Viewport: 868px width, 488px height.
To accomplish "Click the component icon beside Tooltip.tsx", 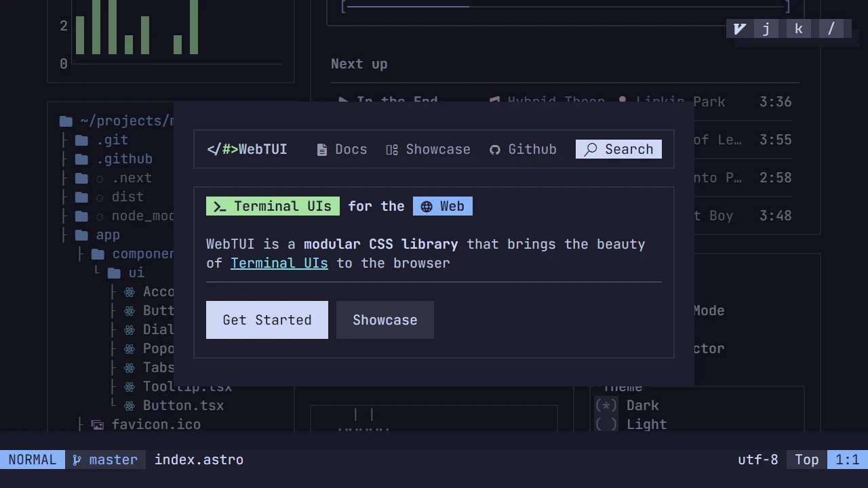I will [x=130, y=386].
